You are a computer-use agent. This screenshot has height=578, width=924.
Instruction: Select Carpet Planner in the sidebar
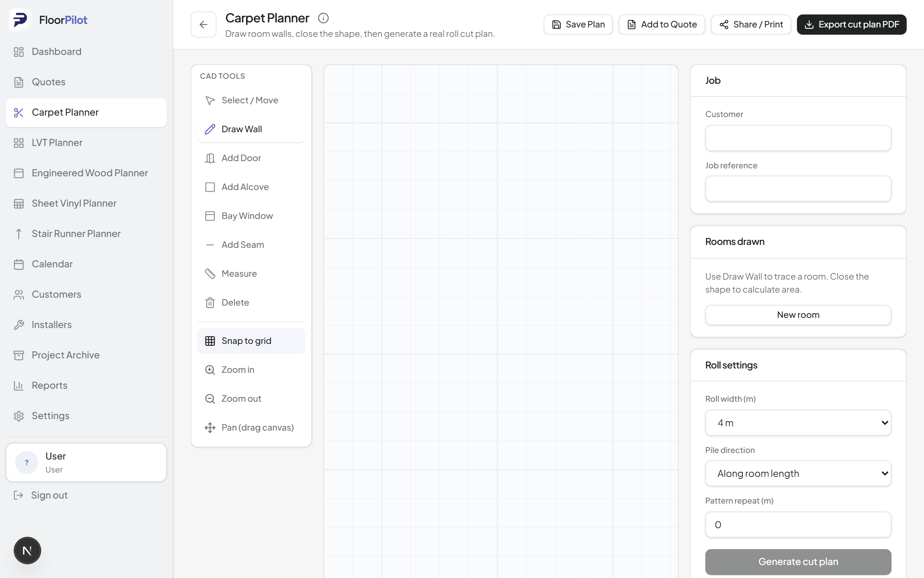pos(86,112)
